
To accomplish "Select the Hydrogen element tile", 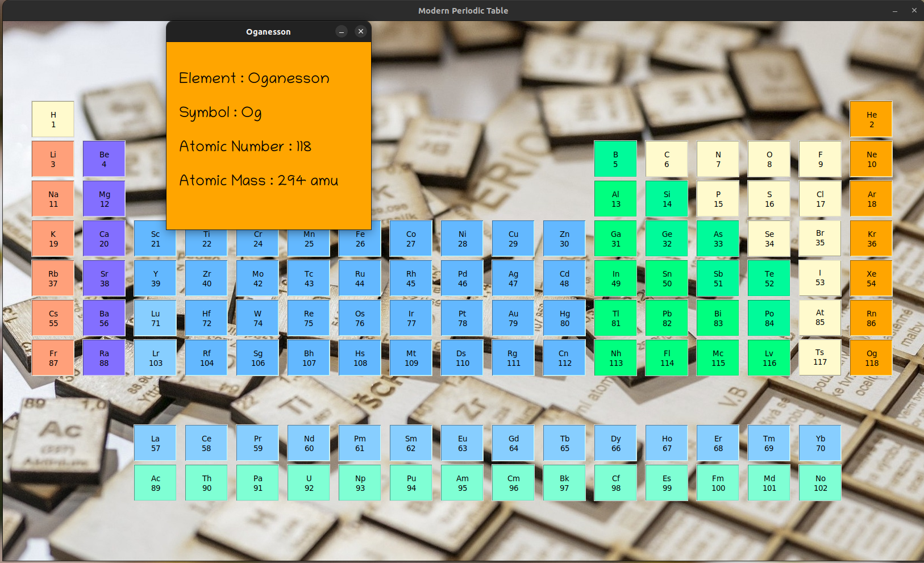I will [x=53, y=119].
